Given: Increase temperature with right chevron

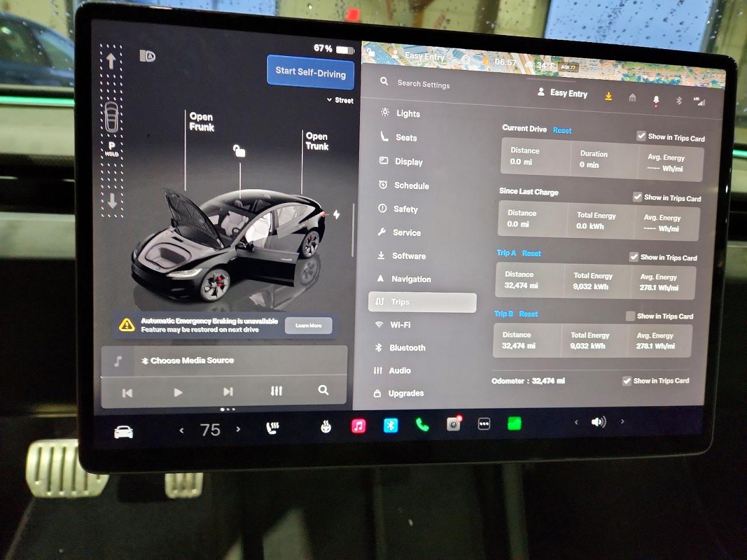Looking at the screenshot, I should coord(238,429).
